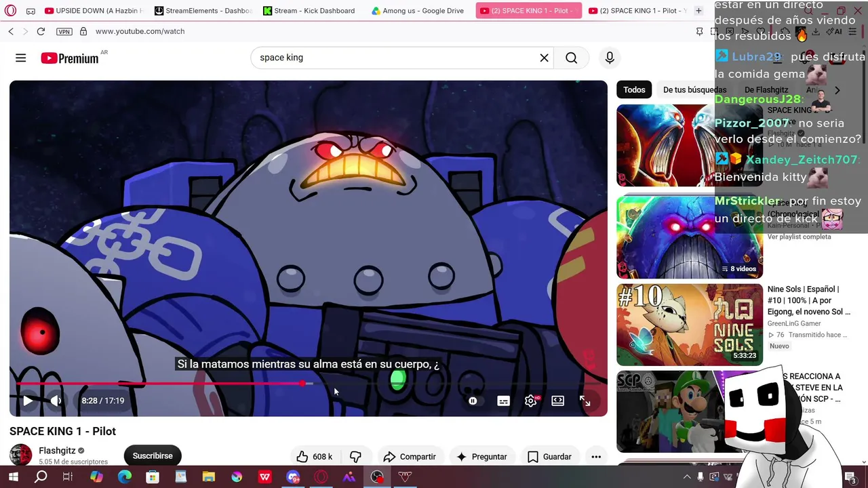Open Microsoft Store from taskbar
The height and width of the screenshot is (488, 868).
point(153,477)
